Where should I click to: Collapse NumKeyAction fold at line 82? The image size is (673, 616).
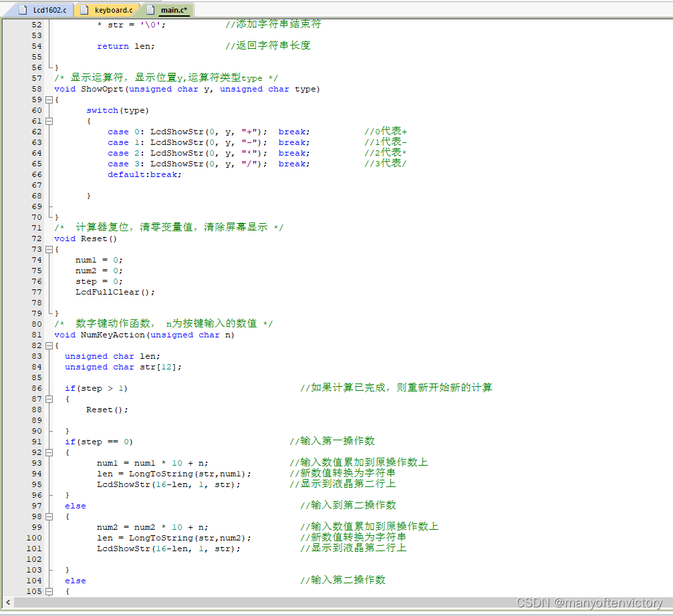pos(49,345)
